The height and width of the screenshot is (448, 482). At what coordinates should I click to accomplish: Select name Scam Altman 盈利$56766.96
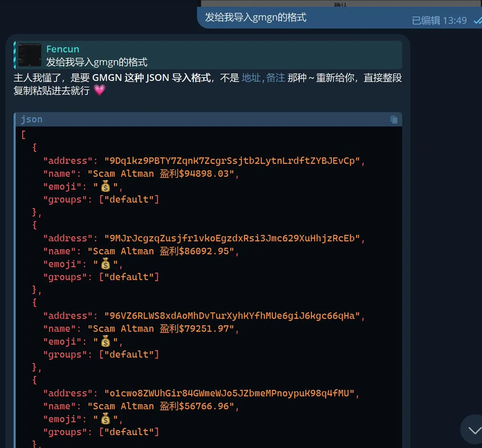(x=161, y=406)
